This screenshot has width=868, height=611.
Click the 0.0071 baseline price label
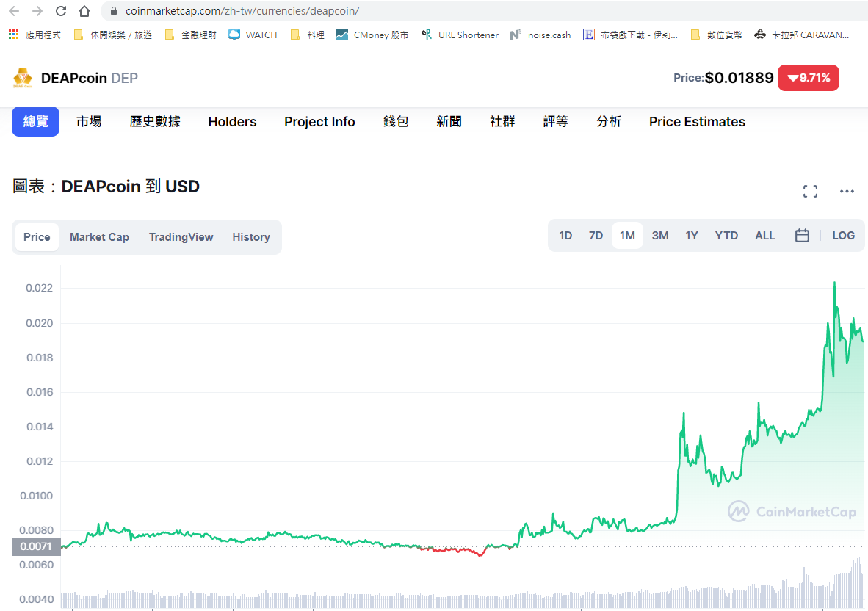point(37,547)
